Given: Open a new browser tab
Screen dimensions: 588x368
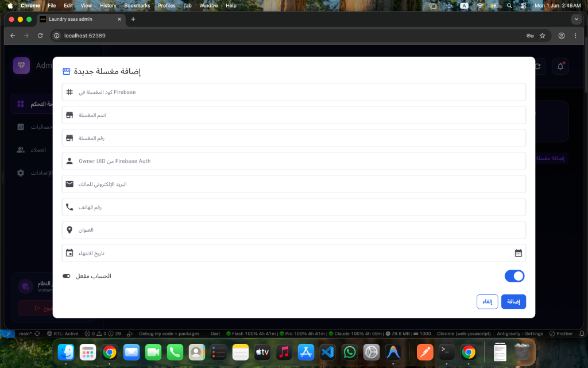Looking at the screenshot, I should [133, 19].
